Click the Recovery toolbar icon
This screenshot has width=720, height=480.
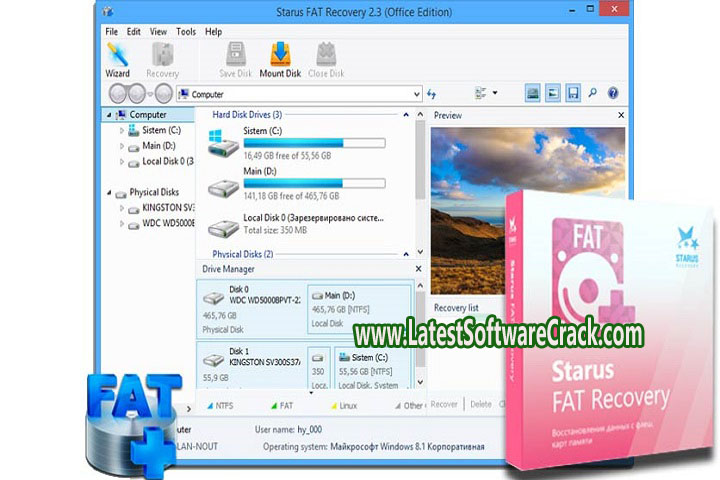pos(162,58)
